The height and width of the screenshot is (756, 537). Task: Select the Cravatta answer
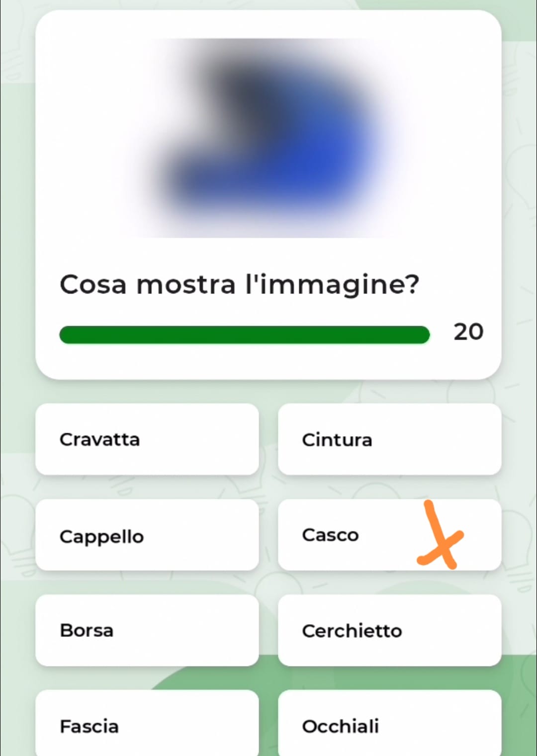tap(147, 439)
